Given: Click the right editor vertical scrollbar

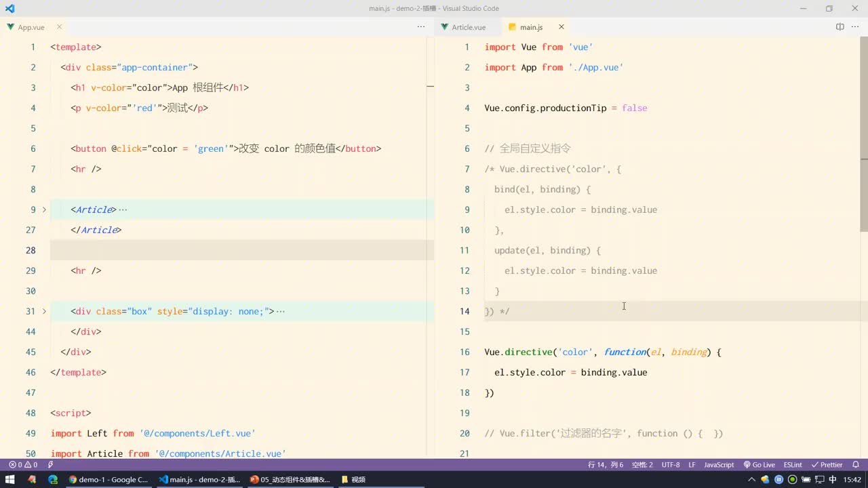Looking at the screenshot, I should (864, 134).
